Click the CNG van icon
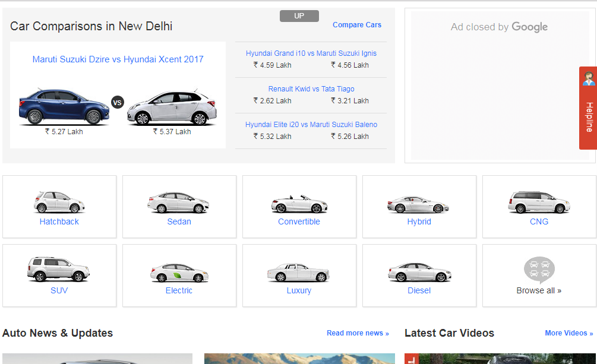 [539, 202]
